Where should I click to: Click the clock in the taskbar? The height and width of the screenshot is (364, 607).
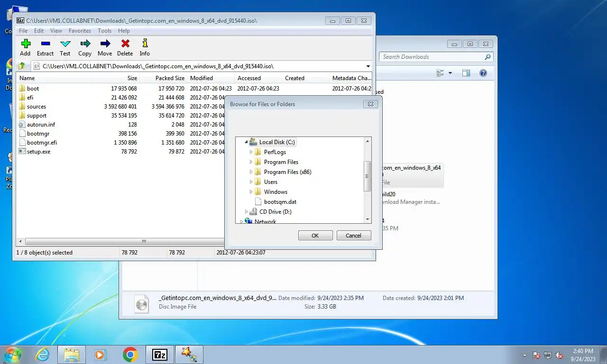583,355
